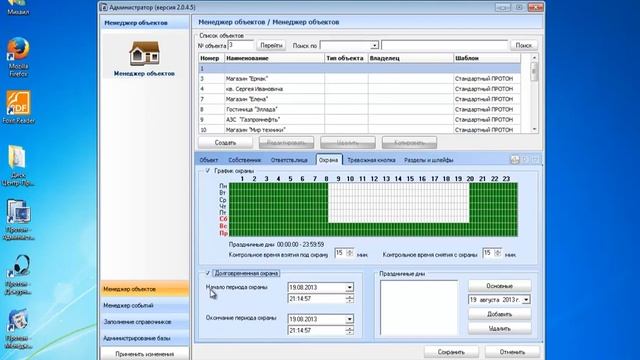
Task: Open Менеджер событий in the sidebar
Action: [x=144, y=305]
